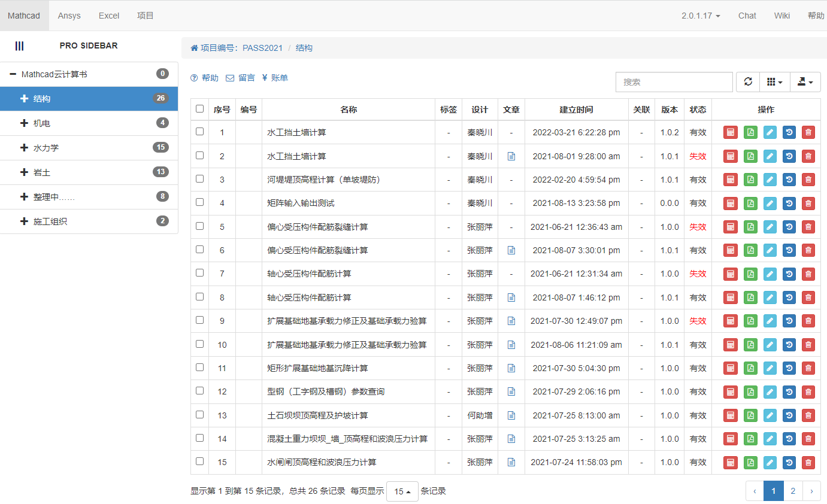Open the 项目 menu in the top bar

click(x=145, y=16)
